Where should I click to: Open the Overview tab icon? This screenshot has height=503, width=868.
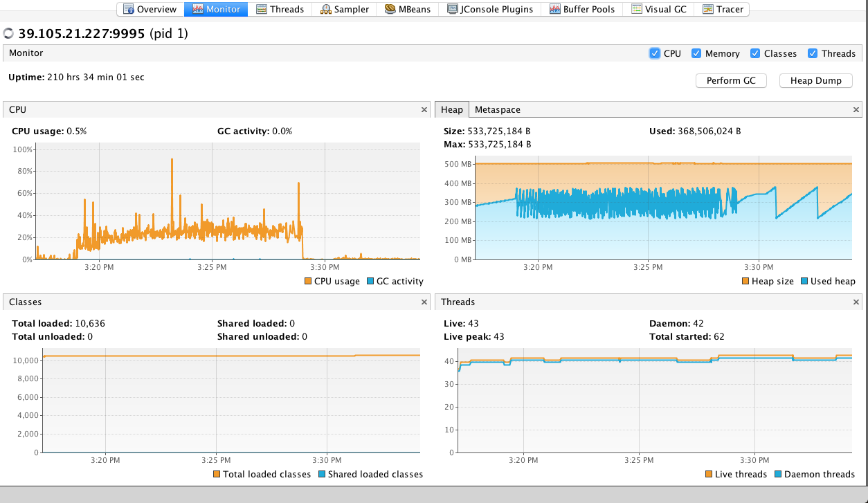pos(128,10)
